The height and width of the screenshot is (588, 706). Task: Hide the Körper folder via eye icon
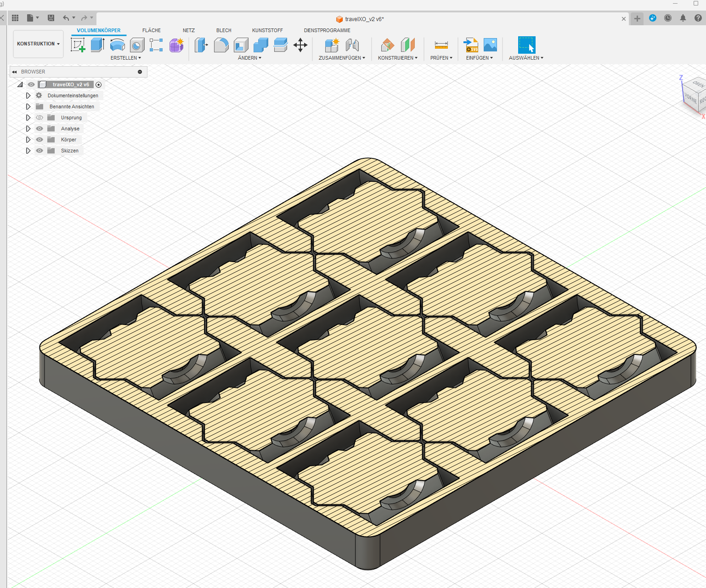coord(40,140)
